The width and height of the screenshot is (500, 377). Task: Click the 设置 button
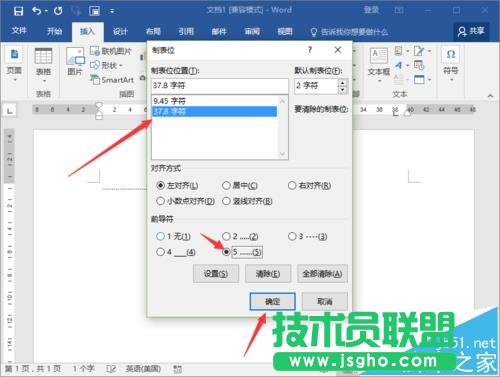pyautogui.click(x=216, y=274)
